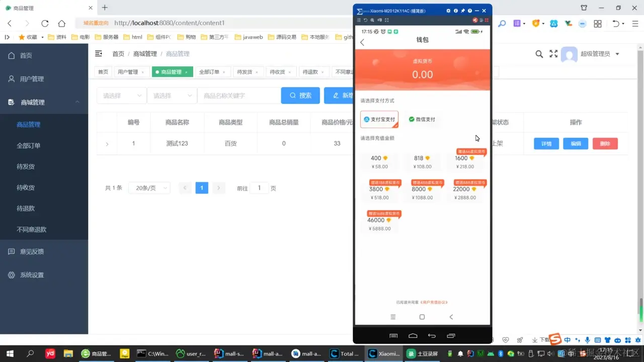Viewport: 644px width, 362px height.
Task: Open 土豆录屏 recorder in taskbar
Action: [422, 353]
